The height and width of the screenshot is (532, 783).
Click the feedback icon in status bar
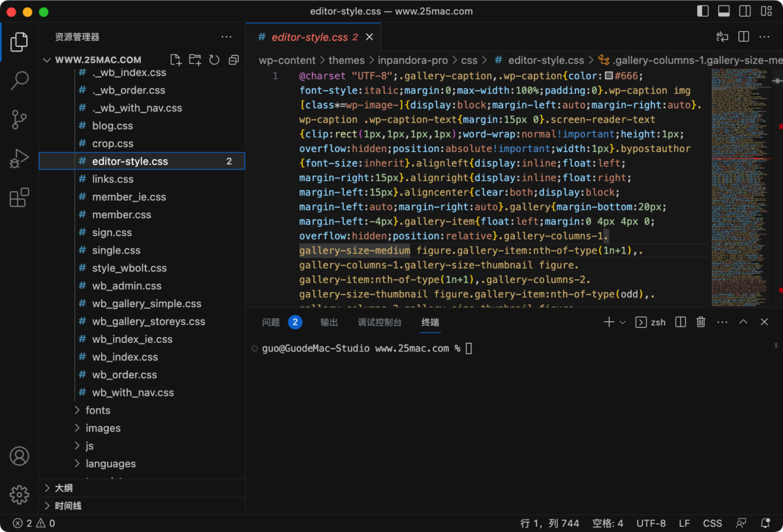click(741, 524)
